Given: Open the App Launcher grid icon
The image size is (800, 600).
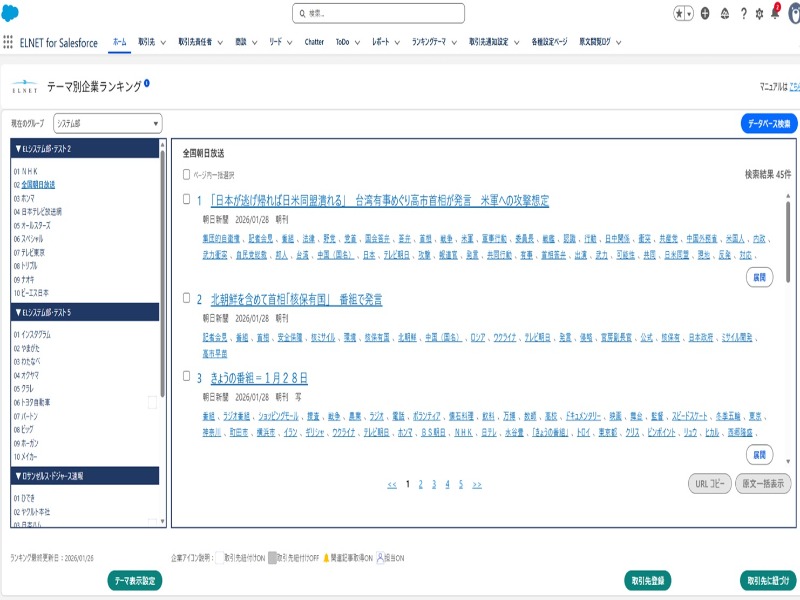Looking at the screenshot, I should coord(8,42).
